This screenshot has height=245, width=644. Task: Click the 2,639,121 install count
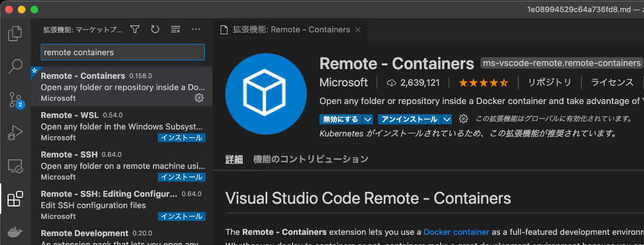[x=420, y=83]
